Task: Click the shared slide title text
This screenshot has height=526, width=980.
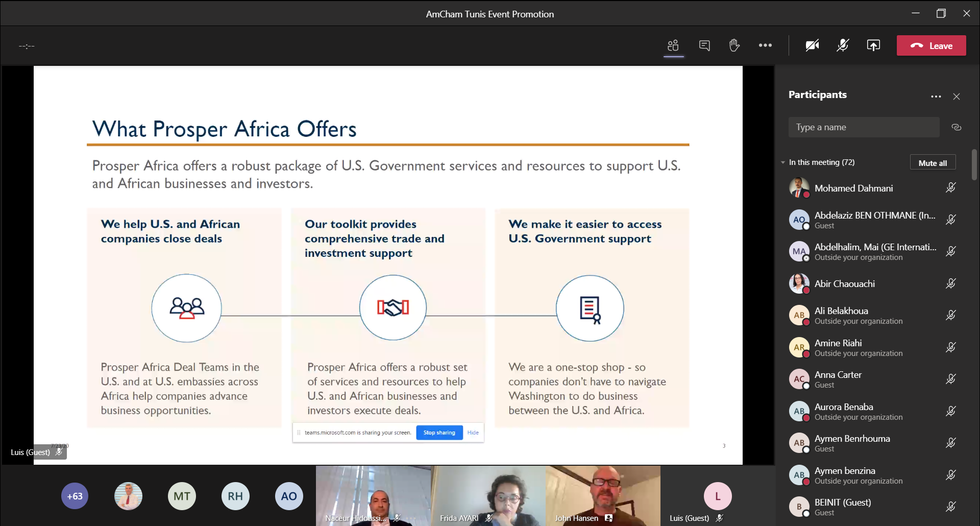Action: (x=225, y=129)
